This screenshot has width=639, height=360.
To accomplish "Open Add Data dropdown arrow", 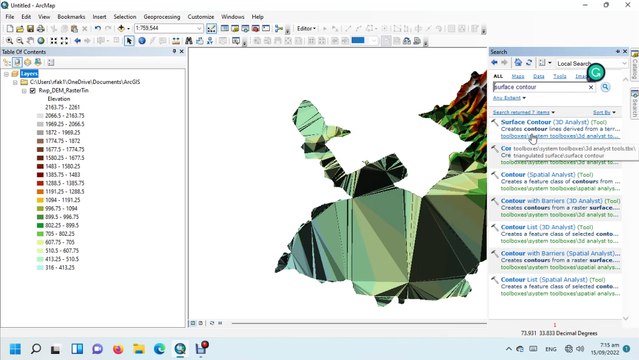I will pos(128,29).
